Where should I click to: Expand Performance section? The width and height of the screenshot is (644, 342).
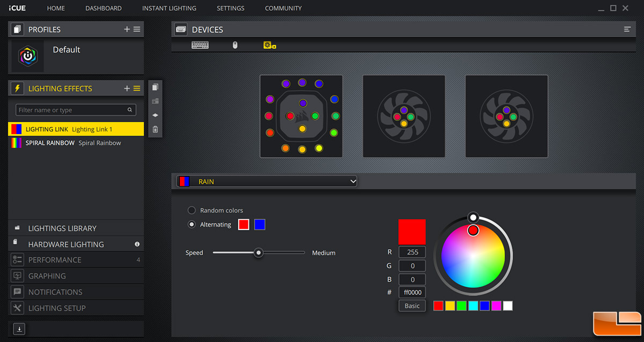click(x=76, y=260)
